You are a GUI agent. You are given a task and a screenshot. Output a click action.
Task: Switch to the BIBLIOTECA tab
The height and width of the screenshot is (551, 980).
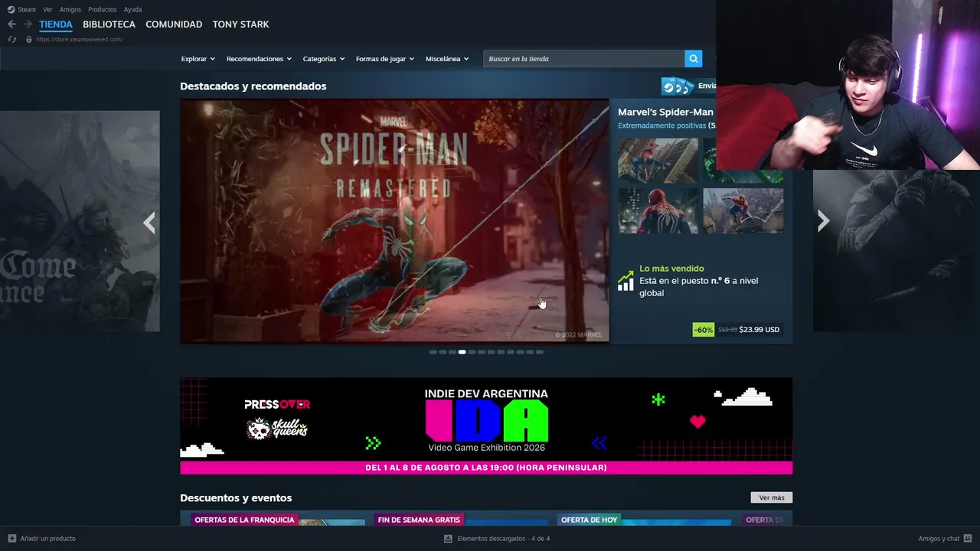pos(109,24)
